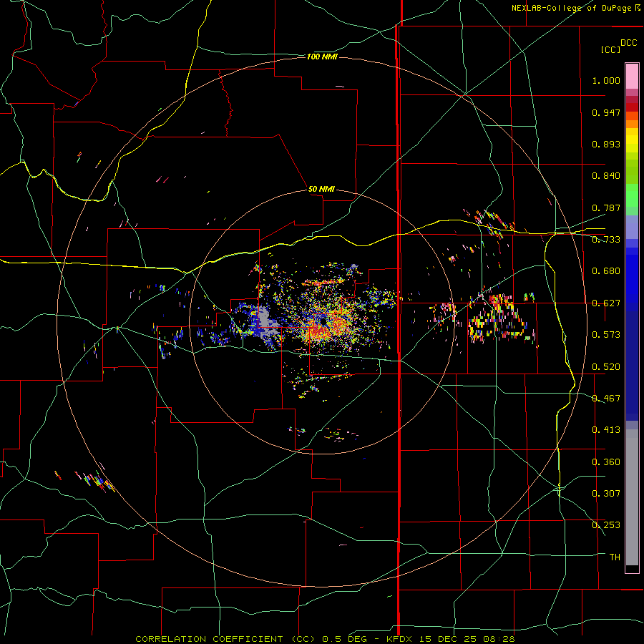Click the 0.467 scale value
This screenshot has width=644, height=644.
pyautogui.click(x=606, y=399)
